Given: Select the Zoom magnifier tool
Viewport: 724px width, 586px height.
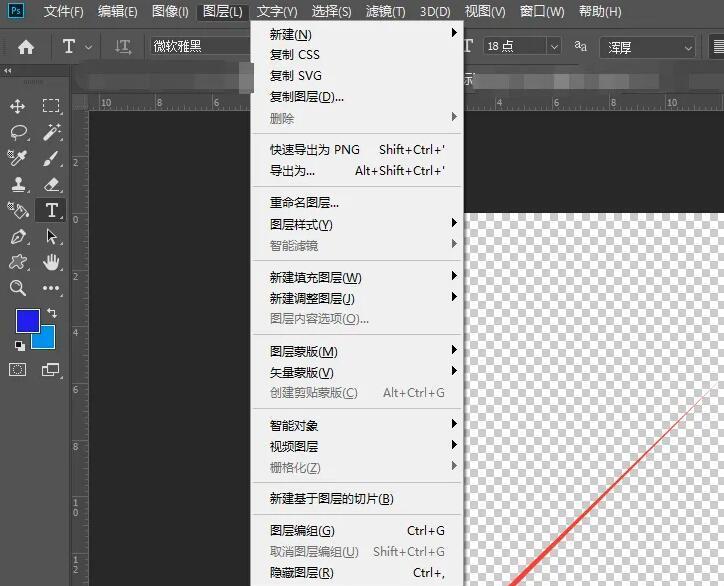Looking at the screenshot, I should 18,288.
